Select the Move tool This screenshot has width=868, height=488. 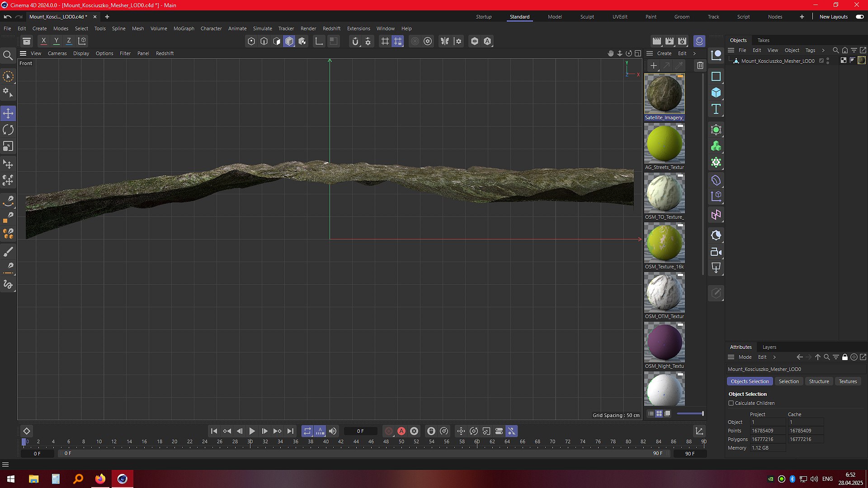click(8, 113)
